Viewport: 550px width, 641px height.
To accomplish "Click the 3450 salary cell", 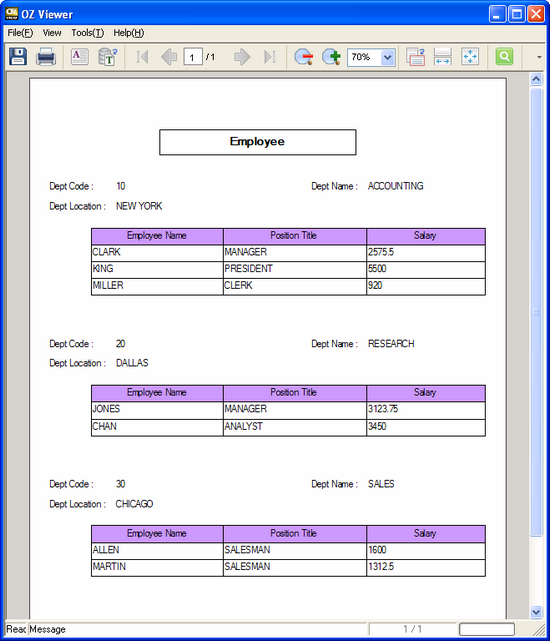I will tap(426, 427).
